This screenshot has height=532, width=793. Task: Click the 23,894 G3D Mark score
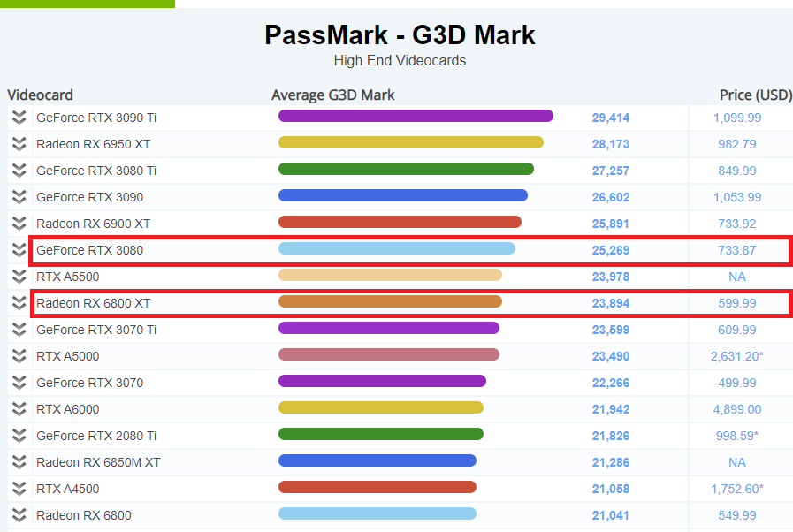(x=611, y=303)
